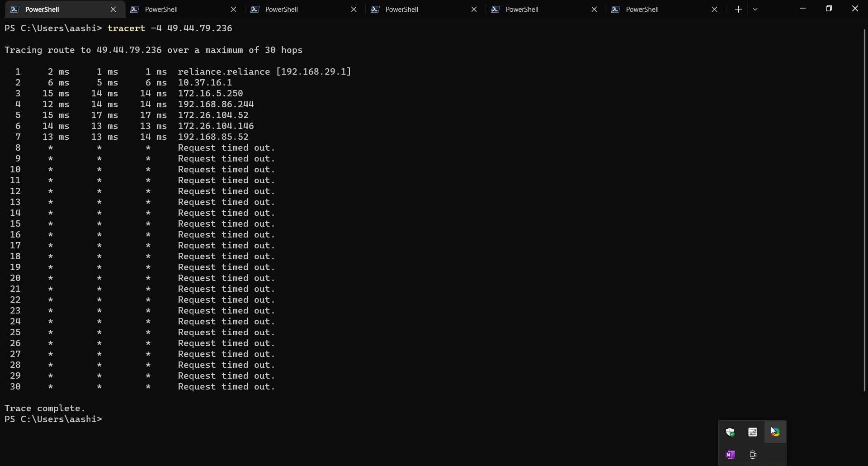The width and height of the screenshot is (868, 466).
Task: Click 'reliance.reliance [192.168.29.1]' hop entry
Action: coord(264,71)
